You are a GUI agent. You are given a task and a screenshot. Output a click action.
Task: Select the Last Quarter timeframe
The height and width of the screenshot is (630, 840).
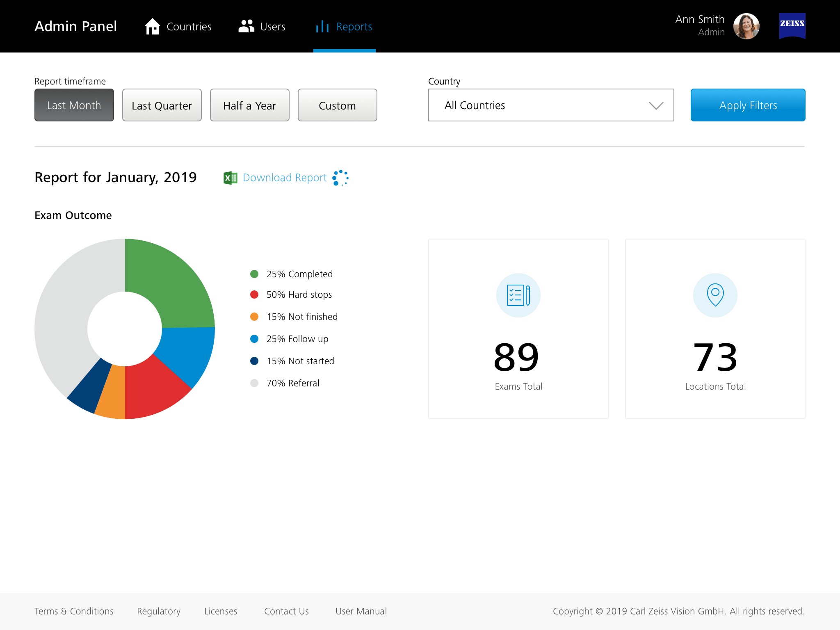(162, 105)
